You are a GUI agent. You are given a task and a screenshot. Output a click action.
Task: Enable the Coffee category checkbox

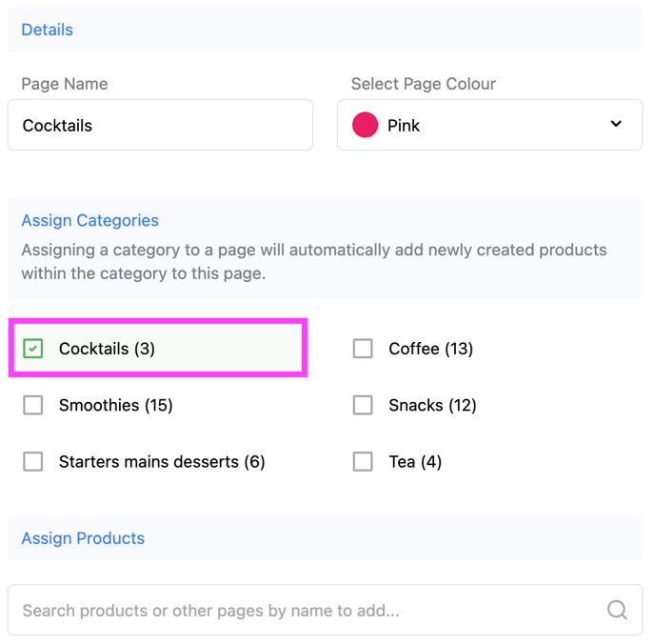pyautogui.click(x=363, y=349)
